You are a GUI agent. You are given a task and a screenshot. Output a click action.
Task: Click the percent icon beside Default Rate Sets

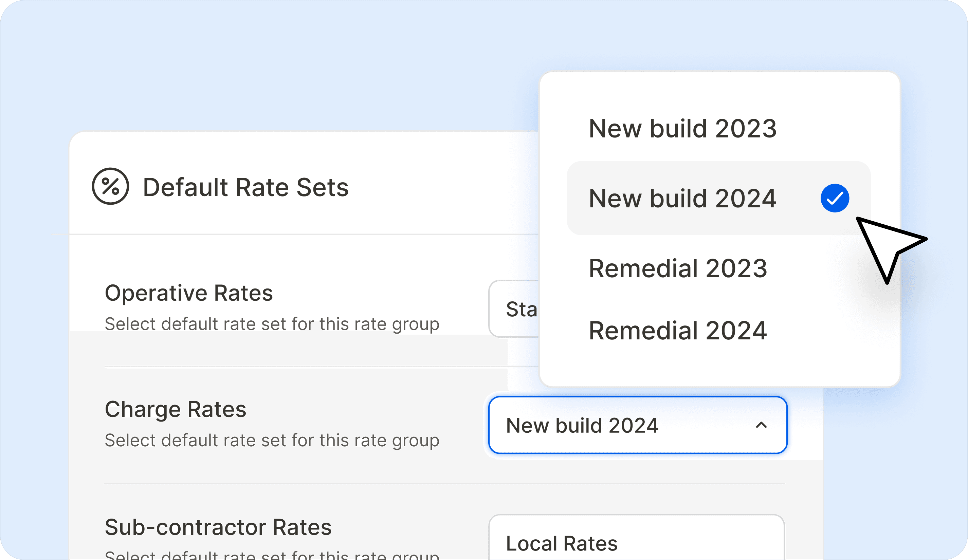tap(110, 186)
